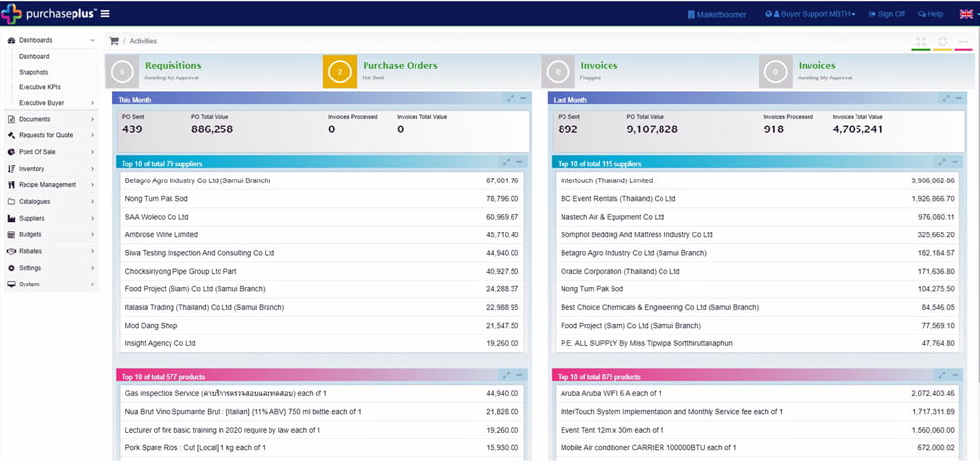The width and height of the screenshot is (980, 464).
Task: Maximize the Top 10 of 875 products panel
Action: [x=942, y=375]
